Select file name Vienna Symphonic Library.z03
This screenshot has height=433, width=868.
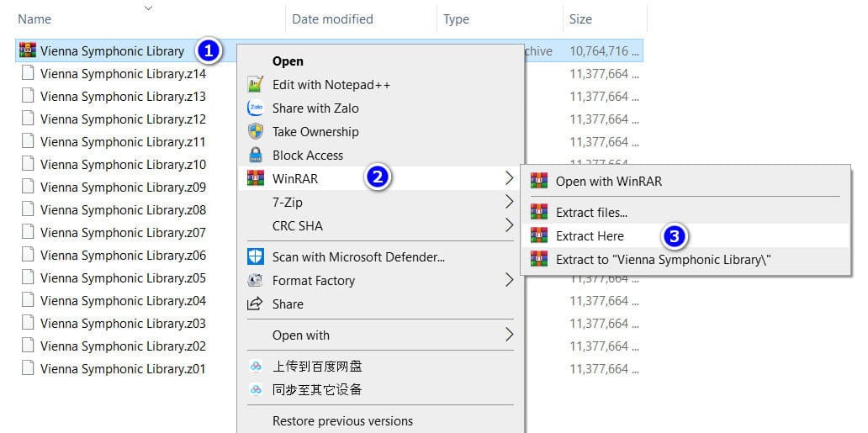123,324
